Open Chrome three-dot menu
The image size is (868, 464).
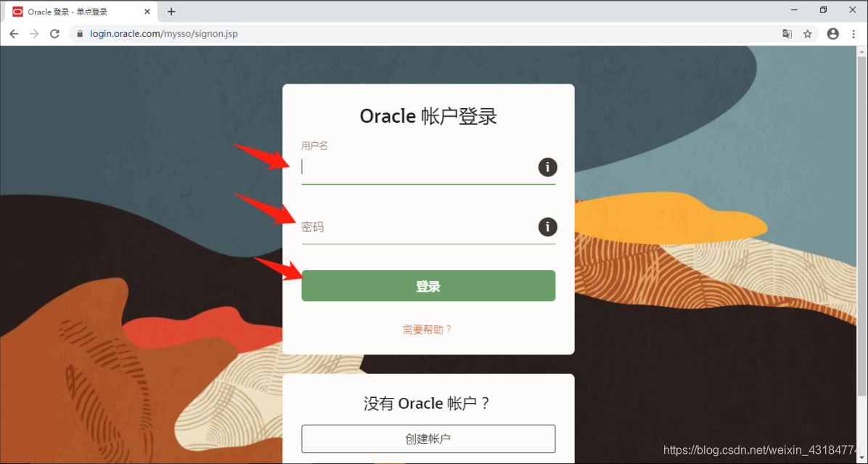tap(853, 34)
